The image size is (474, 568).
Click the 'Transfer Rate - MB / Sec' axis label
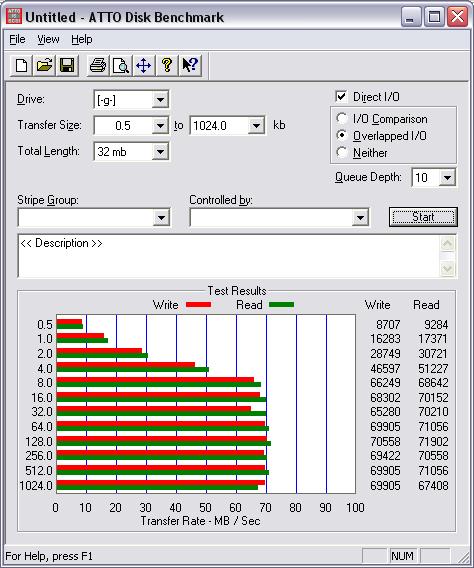(x=200, y=521)
